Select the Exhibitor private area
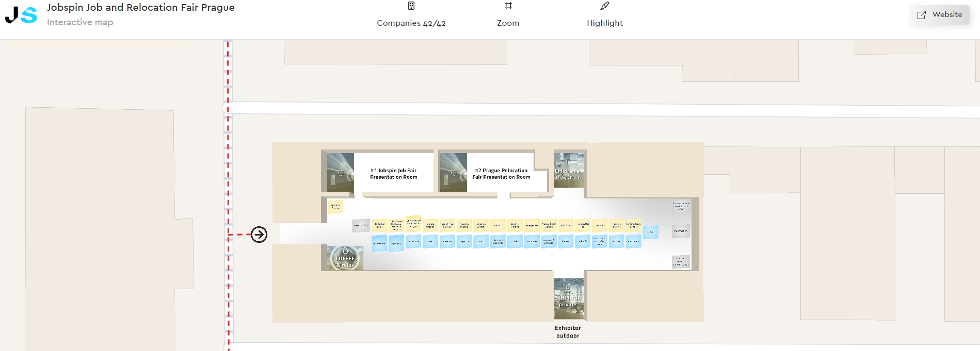The width and height of the screenshot is (980, 351). point(568,299)
